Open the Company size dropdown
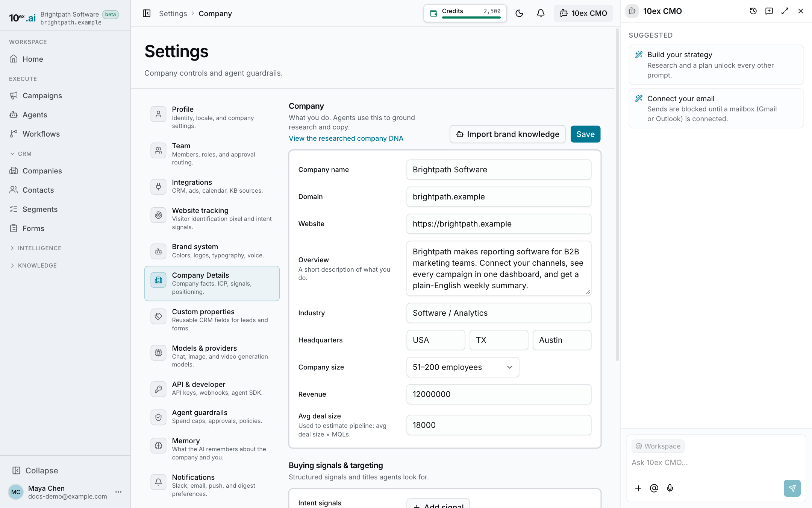The image size is (812, 508). click(x=462, y=367)
